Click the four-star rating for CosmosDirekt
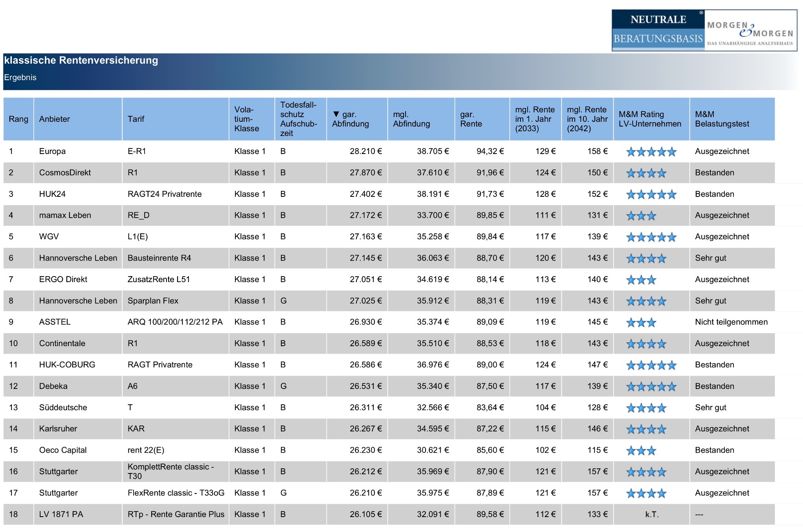Screen dimensions: 803x532 [x=646, y=173]
